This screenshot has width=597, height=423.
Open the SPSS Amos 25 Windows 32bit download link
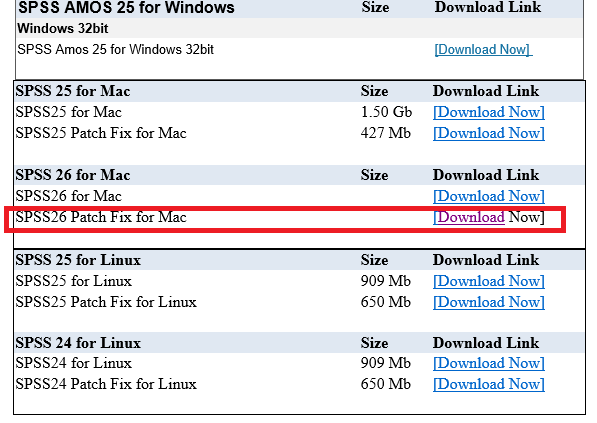point(483,49)
